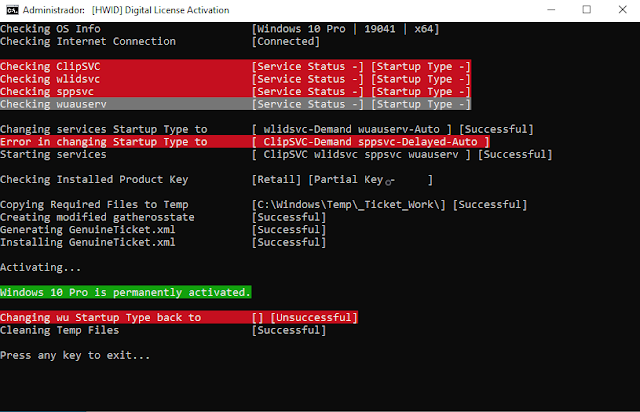Screen dimensions: 640x412
Task: Click 'Checking Installed Product Key' line
Action: tap(94, 180)
